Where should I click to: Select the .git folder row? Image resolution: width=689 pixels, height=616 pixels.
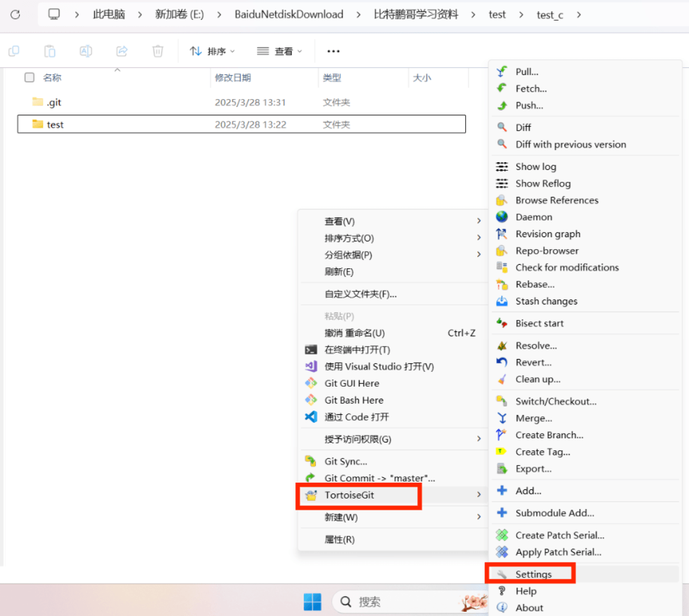(x=241, y=102)
